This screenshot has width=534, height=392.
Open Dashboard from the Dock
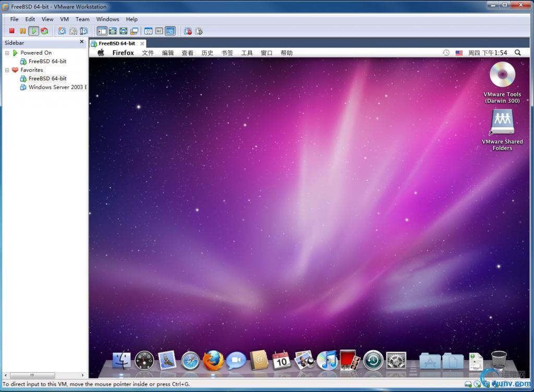click(x=144, y=360)
